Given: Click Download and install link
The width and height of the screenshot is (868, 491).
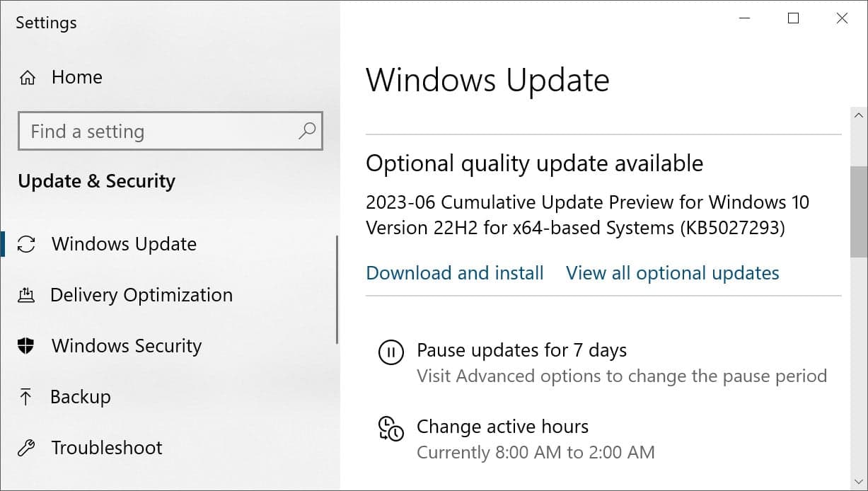Looking at the screenshot, I should [x=454, y=272].
